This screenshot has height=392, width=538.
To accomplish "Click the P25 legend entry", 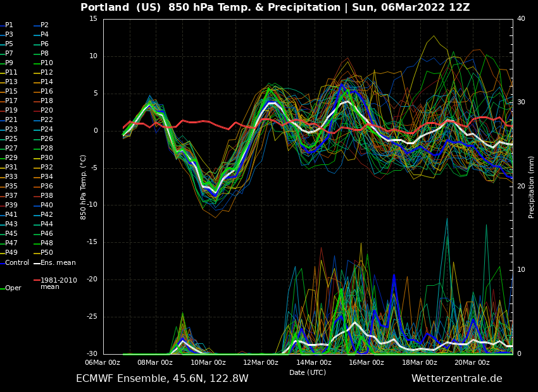I will (11, 139).
